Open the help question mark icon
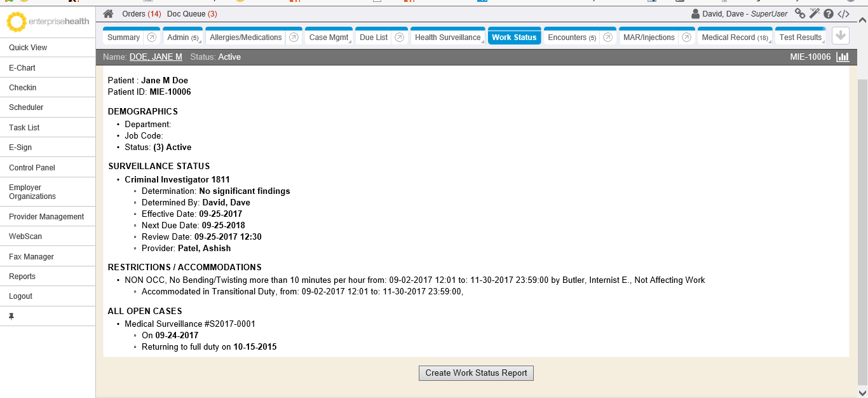Image resolution: width=868 pixels, height=398 pixels. tap(829, 14)
